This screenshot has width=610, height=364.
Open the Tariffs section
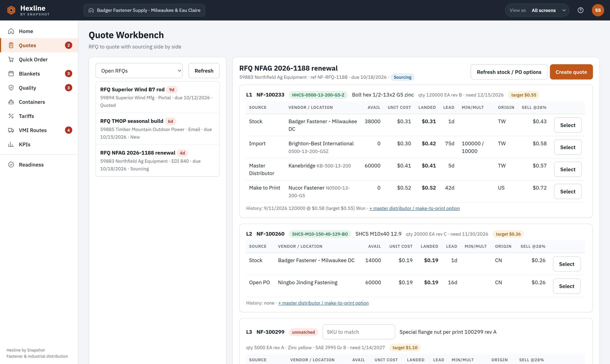coord(39,116)
